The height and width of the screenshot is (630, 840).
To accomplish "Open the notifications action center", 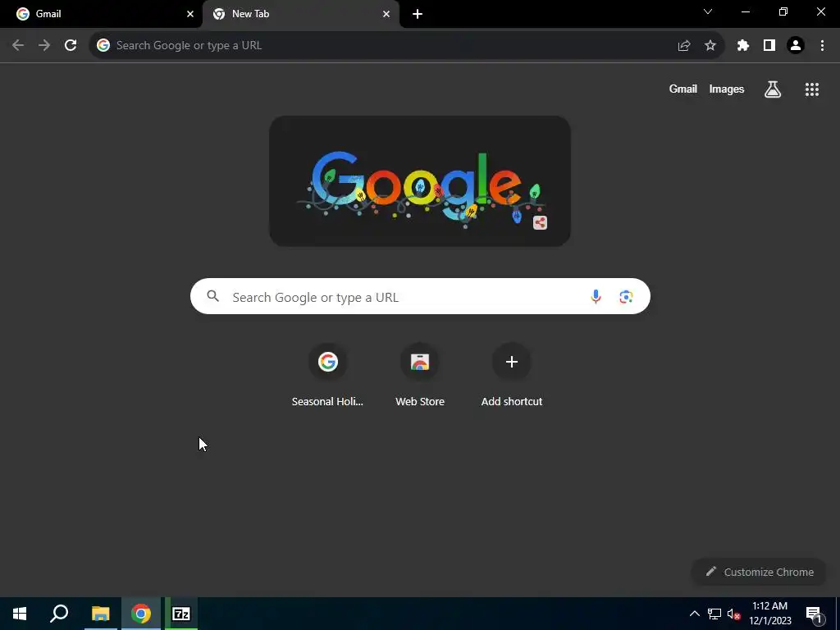I will (x=813, y=614).
